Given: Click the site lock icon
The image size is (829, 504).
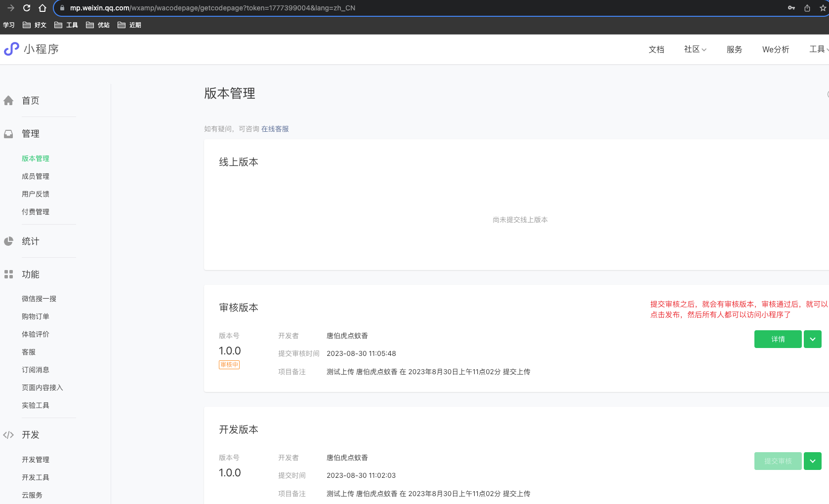Looking at the screenshot, I should 62,8.
